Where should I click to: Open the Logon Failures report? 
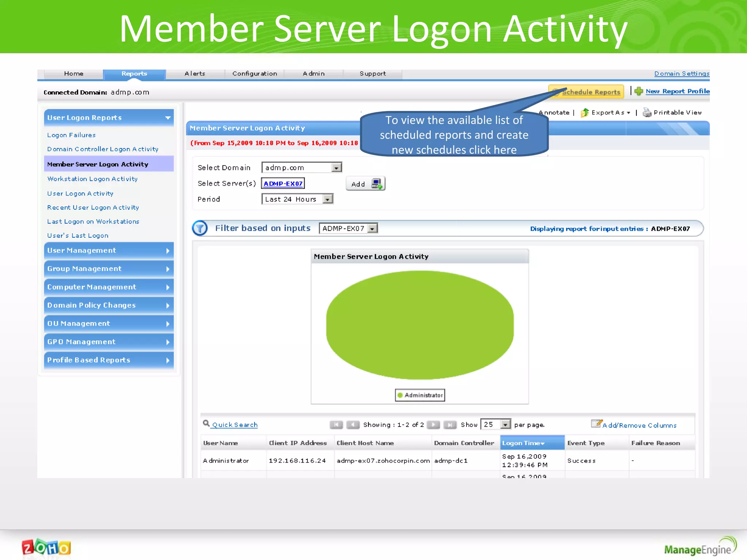[x=71, y=135]
